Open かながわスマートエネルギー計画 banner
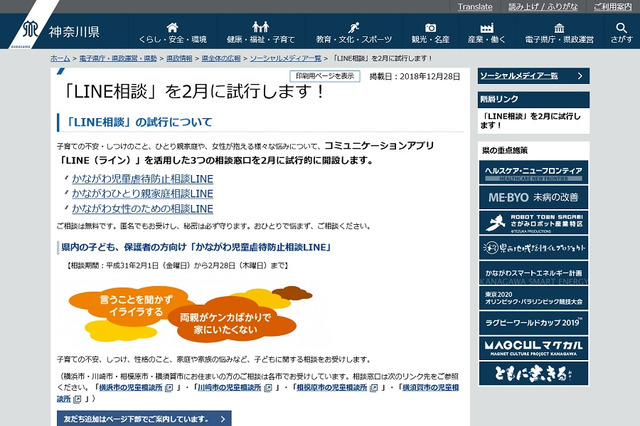Image resolution: width=640 pixels, height=426 pixels. [533, 273]
